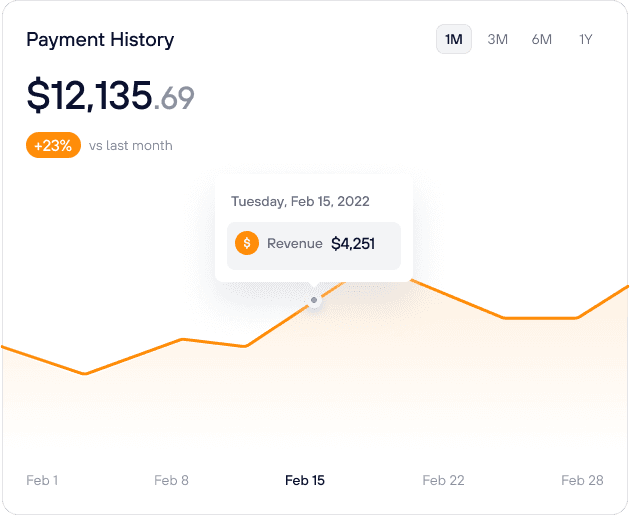Image resolution: width=630 pixels, height=515 pixels.
Task: Click the Payment History title
Action: (x=100, y=40)
